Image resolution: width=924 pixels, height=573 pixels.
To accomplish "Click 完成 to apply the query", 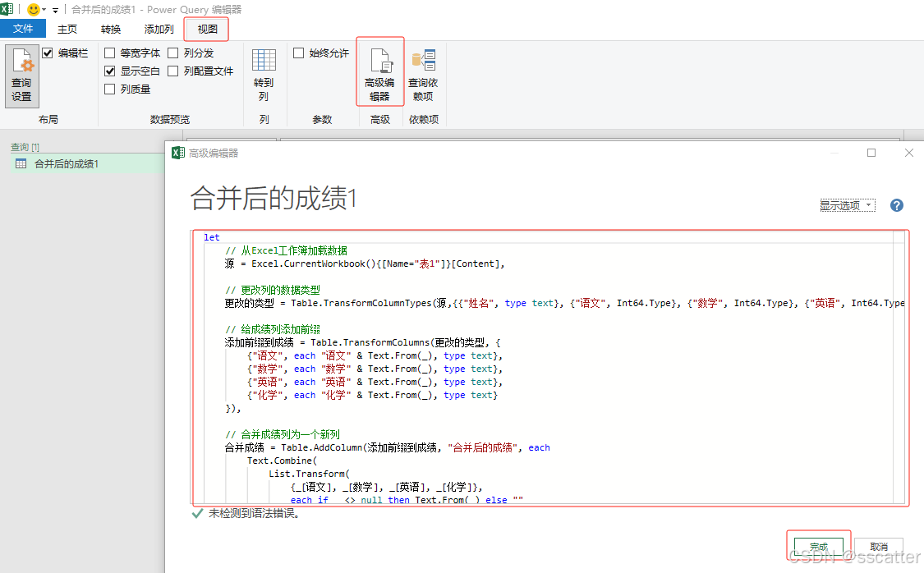I will click(x=819, y=547).
